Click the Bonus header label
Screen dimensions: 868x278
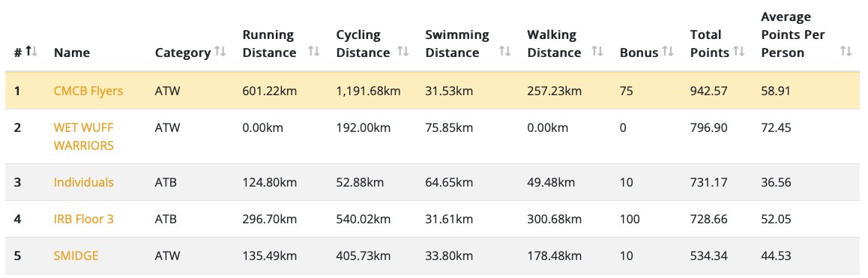[639, 53]
